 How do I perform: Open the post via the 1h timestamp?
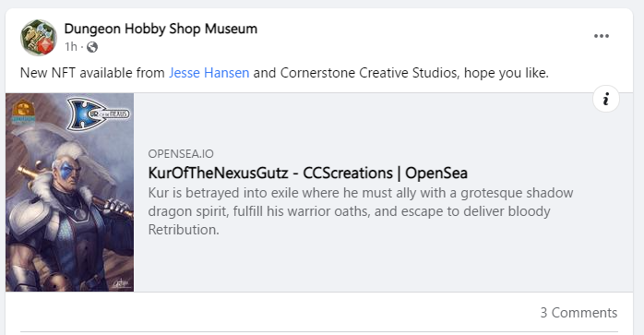click(71, 47)
